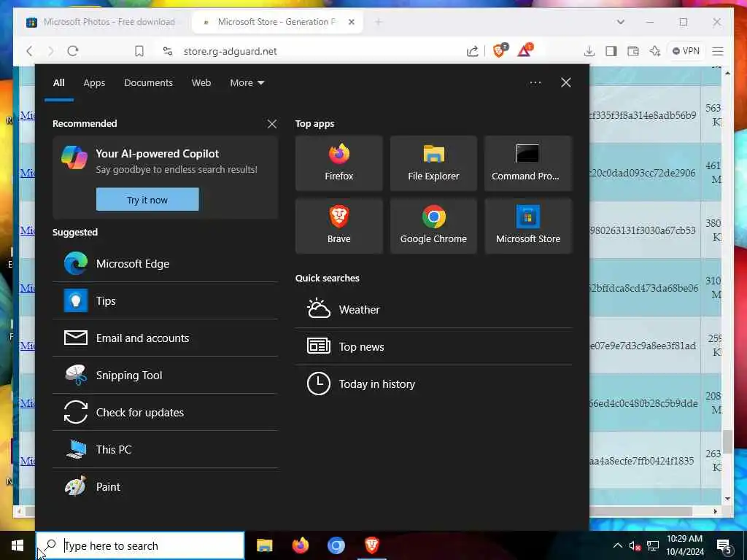747x560 pixels.
Task: Close the Microsoft Store browser tab
Action: [352, 22]
